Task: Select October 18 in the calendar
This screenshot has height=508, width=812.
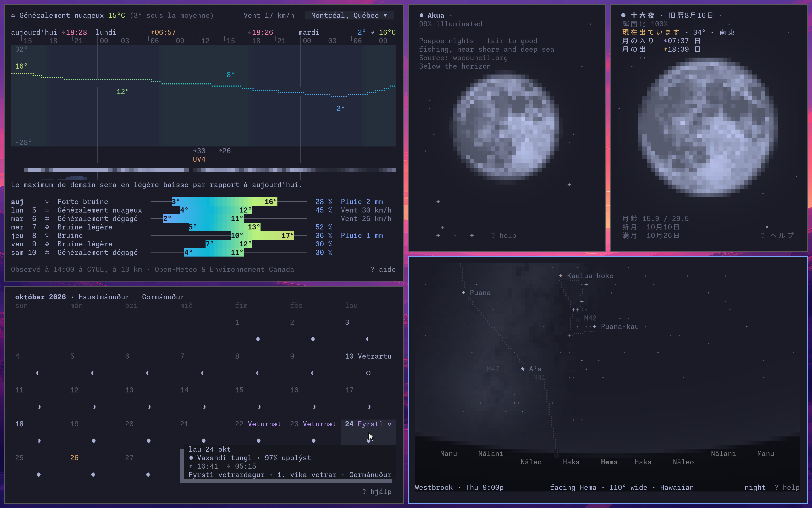Action: pyautogui.click(x=19, y=424)
